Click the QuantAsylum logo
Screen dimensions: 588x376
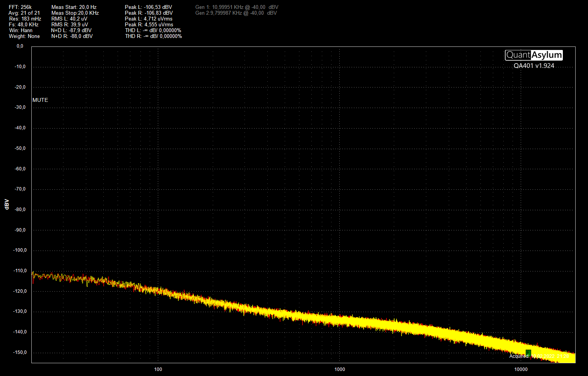click(534, 55)
